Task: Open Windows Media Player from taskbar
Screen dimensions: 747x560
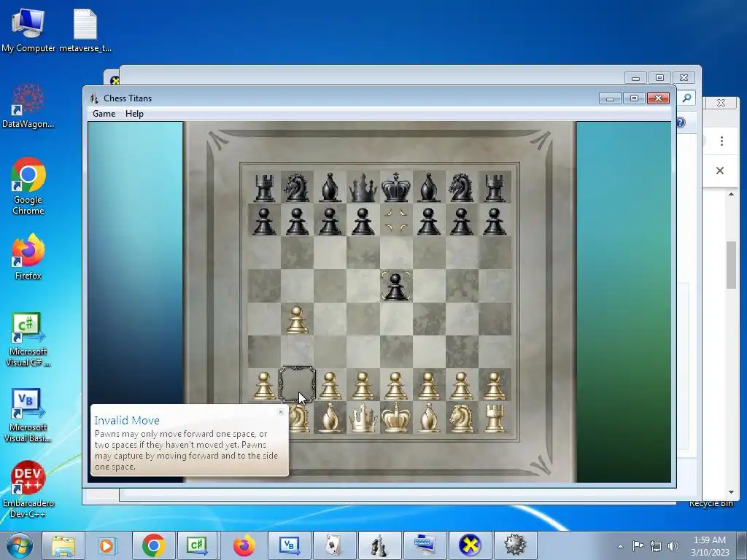Action: coord(108,545)
